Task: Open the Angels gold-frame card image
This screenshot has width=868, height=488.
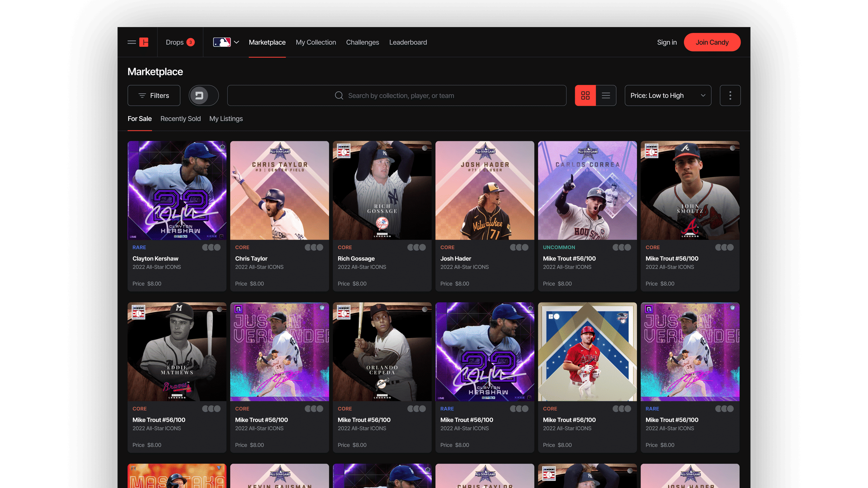Action: tap(587, 352)
